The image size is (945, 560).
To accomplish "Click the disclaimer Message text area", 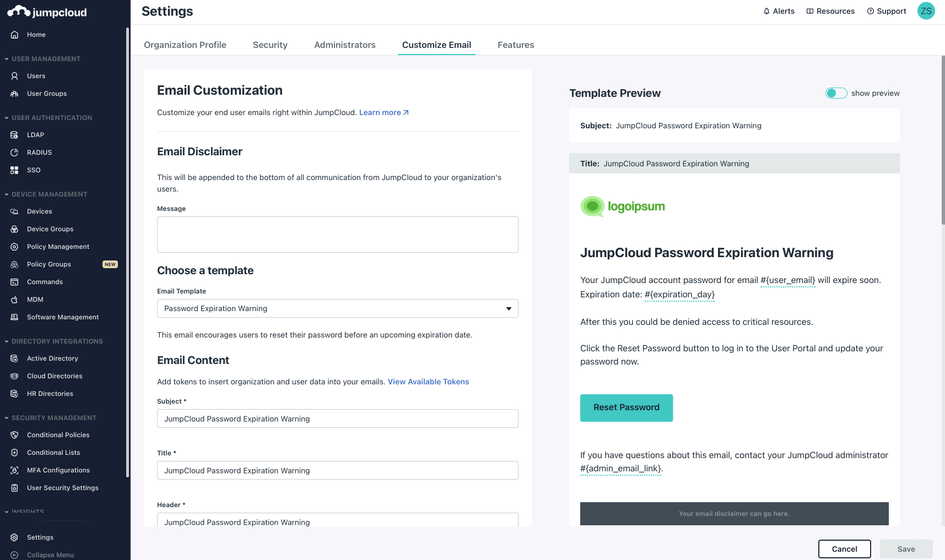I will 338,235.
